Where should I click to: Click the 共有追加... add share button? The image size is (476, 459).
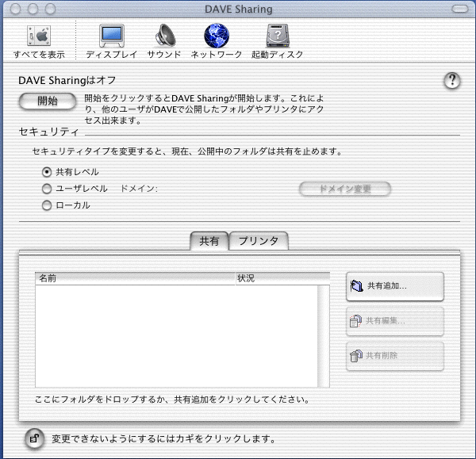point(395,286)
